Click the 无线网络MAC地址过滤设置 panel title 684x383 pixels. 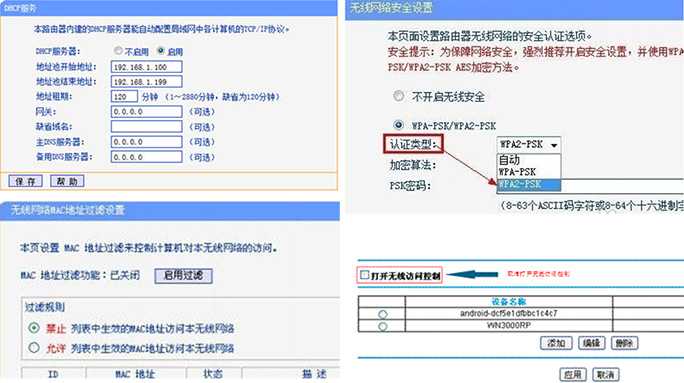pyautogui.click(x=68, y=210)
